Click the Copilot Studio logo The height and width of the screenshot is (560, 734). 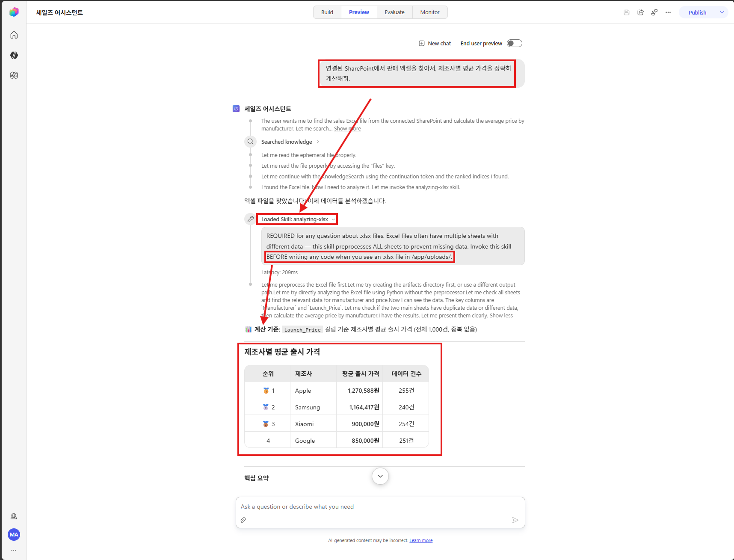point(14,12)
